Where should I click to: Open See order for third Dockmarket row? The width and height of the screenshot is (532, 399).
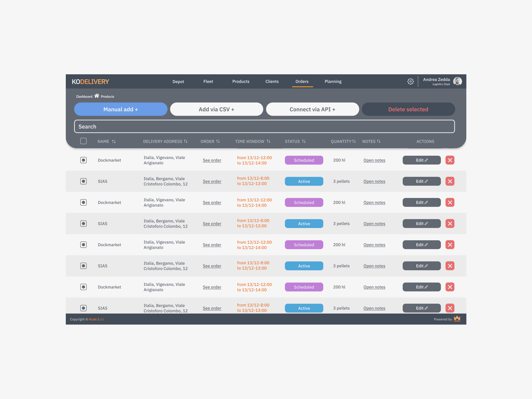click(212, 245)
